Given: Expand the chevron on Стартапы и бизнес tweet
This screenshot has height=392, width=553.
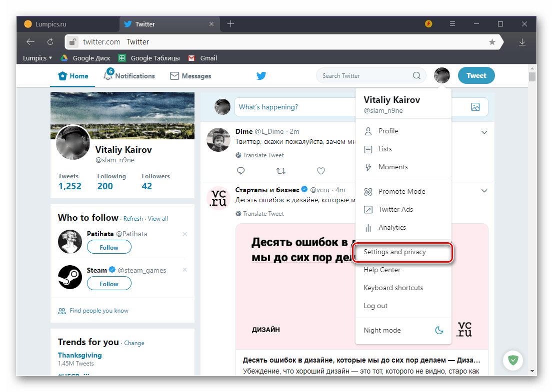Looking at the screenshot, I should [x=484, y=191].
